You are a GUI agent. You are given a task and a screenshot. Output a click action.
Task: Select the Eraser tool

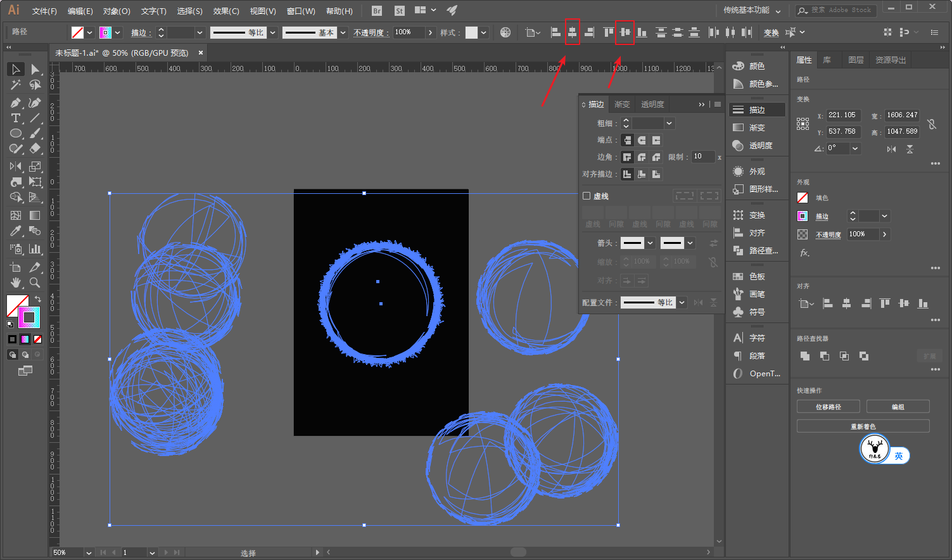coord(35,149)
